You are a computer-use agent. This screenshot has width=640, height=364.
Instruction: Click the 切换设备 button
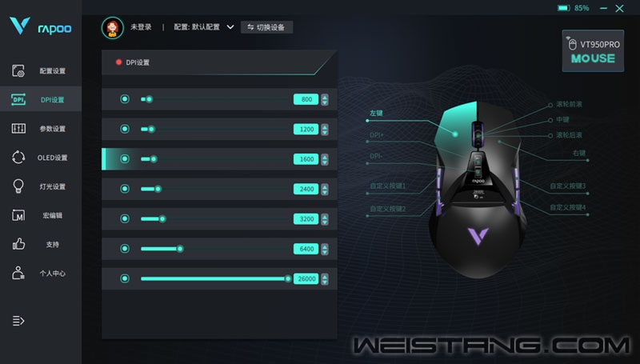(266, 27)
